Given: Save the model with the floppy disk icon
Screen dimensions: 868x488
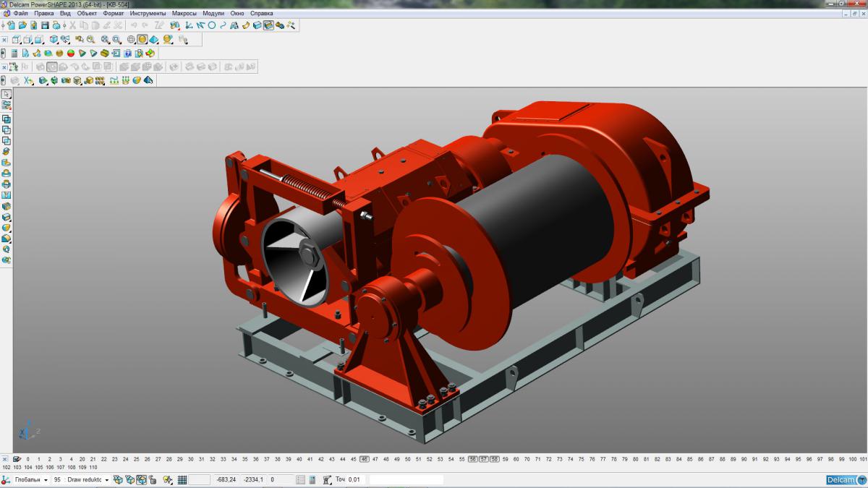Looking at the screenshot, I should point(45,25).
